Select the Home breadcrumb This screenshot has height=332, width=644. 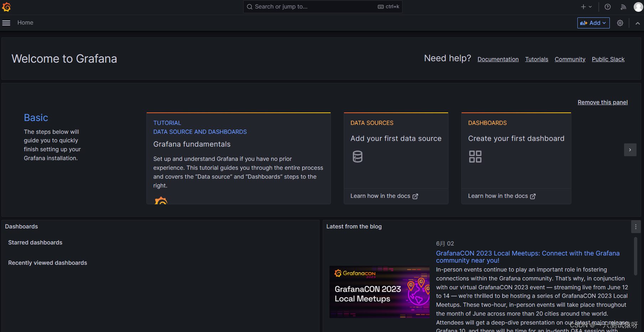pyautogui.click(x=25, y=22)
